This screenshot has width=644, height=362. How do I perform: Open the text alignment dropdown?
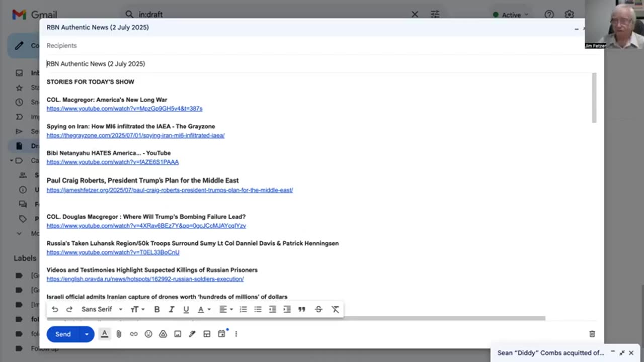pos(226,309)
